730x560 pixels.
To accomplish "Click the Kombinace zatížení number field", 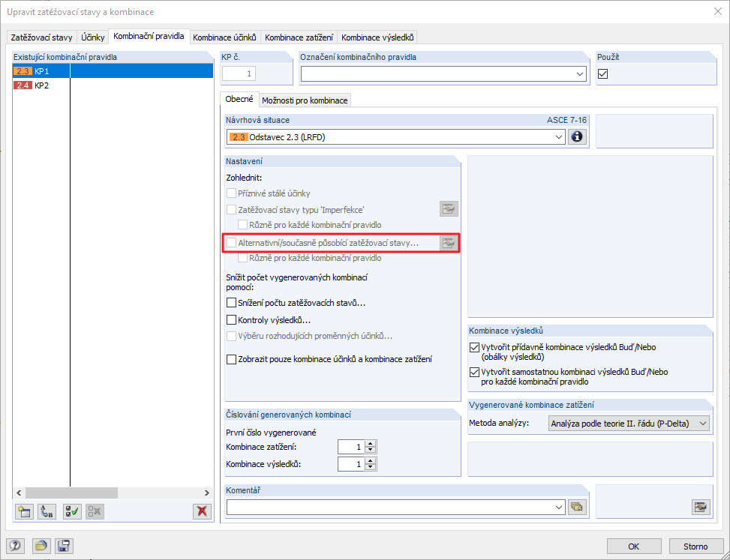I will (x=352, y=447).
